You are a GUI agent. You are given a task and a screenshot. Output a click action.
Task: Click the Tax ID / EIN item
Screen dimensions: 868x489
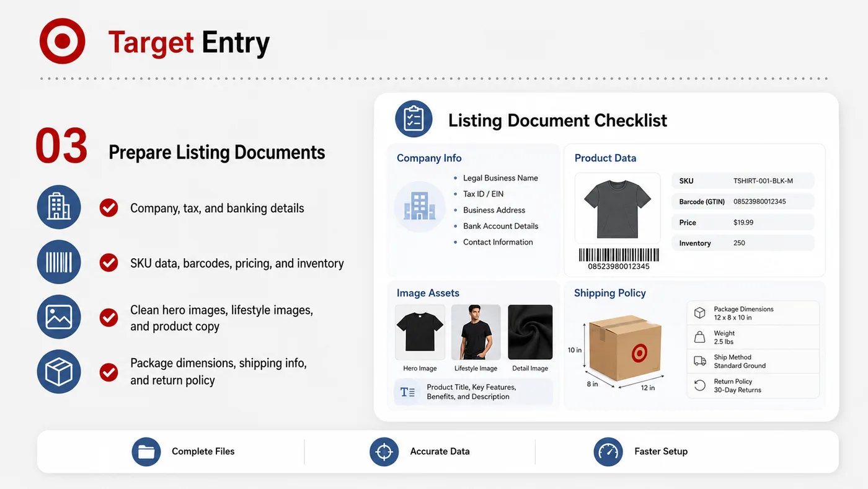point(483,194)
